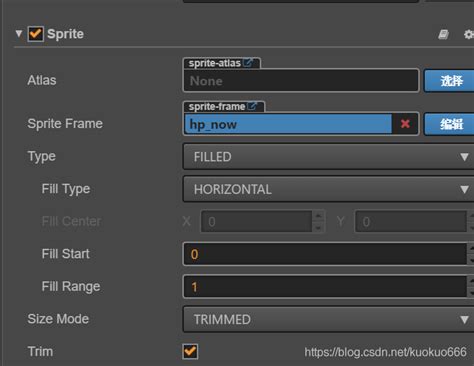Open the Size Mode dropdown showing TRIMMED
474x366 pixels.
328,319
